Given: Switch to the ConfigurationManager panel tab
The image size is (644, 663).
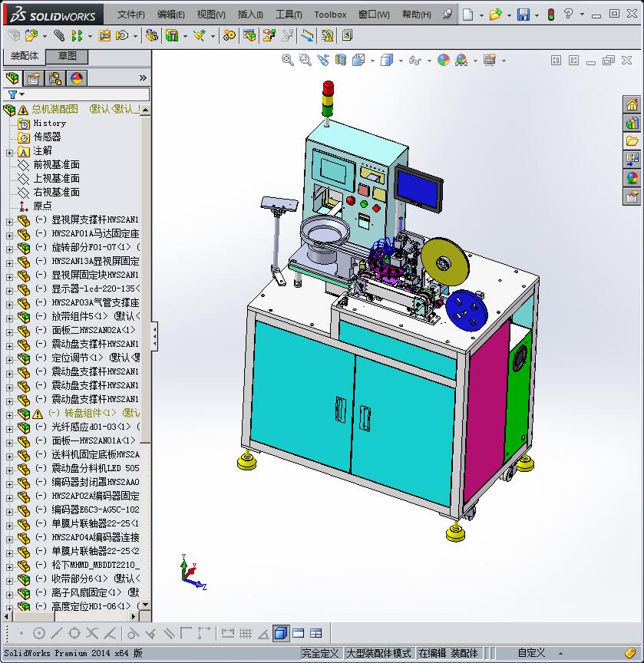Looking at the screenshot, I should pyautogui.click(x=55, y=78).
